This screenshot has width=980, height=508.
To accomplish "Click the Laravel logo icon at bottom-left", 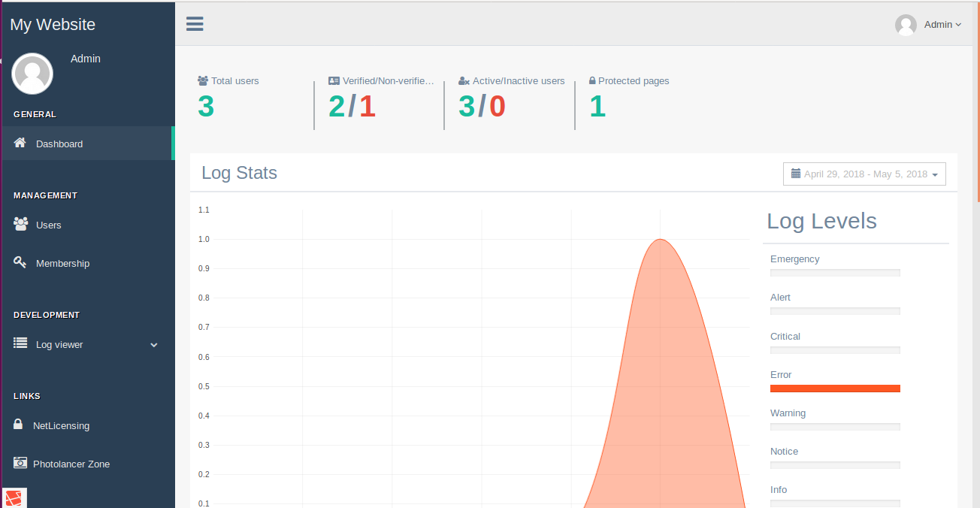I will point(16,498).
